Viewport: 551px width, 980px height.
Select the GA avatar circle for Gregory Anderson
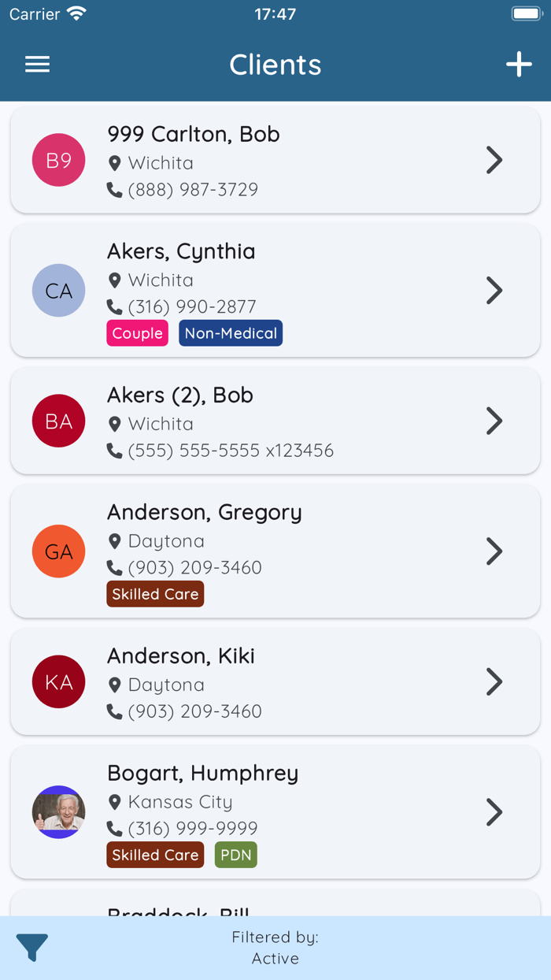click(x=58, y=551)
